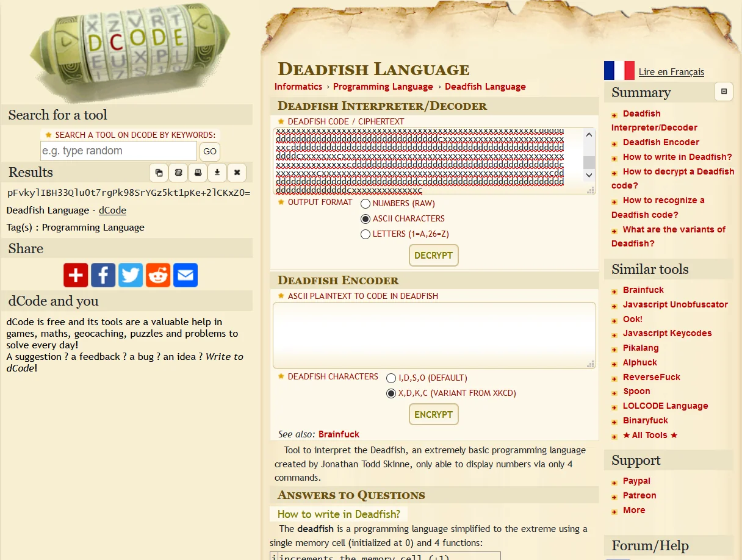Open the Paypal support link

point(636,481)
